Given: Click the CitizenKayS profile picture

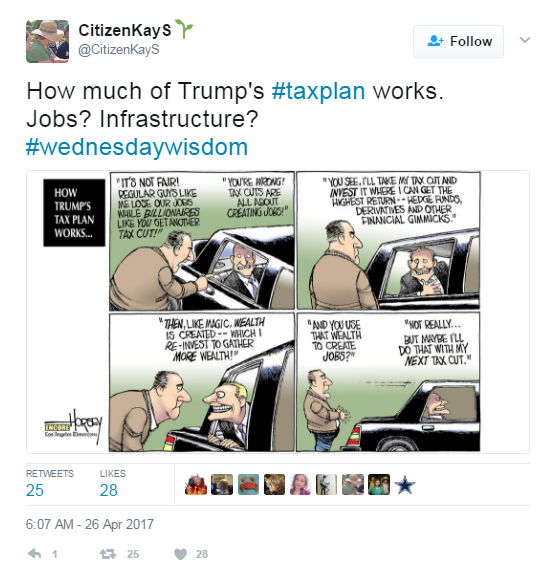Looking at the screenshot, I should click(47, 42).
